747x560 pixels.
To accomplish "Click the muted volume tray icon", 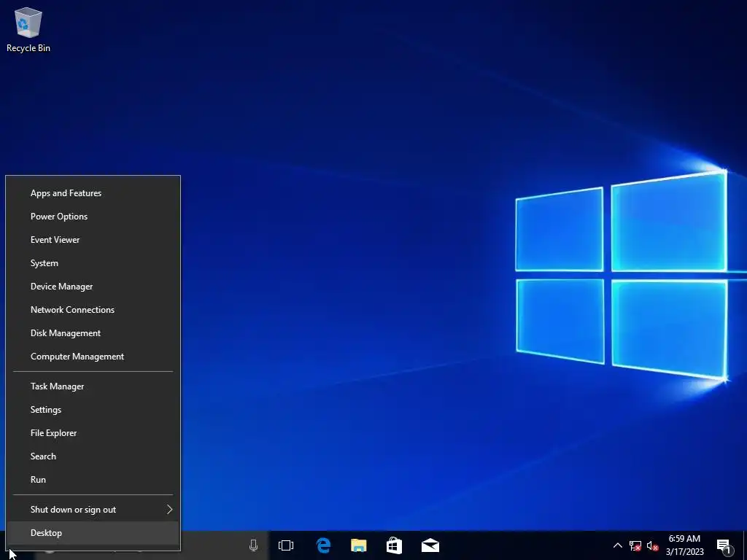I will click(x=653, y=545).
